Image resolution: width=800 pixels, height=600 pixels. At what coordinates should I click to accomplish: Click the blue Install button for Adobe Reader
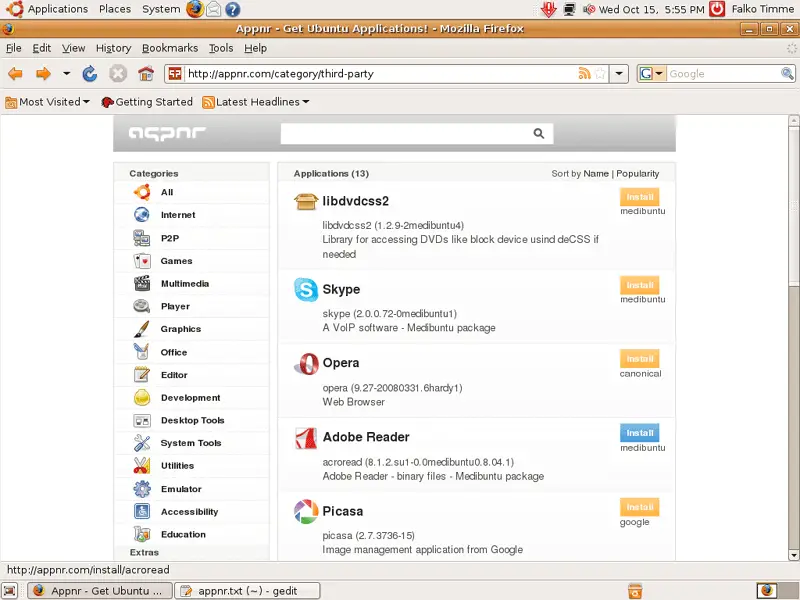tap(640, 433)
